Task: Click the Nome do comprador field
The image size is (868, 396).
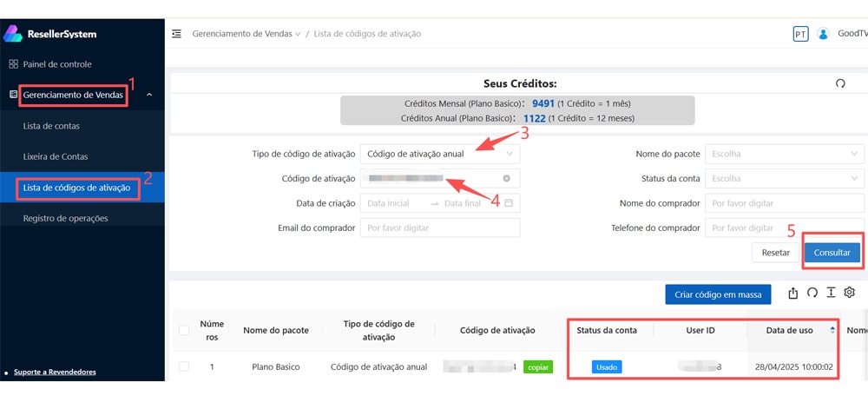Action: point(785,203)
